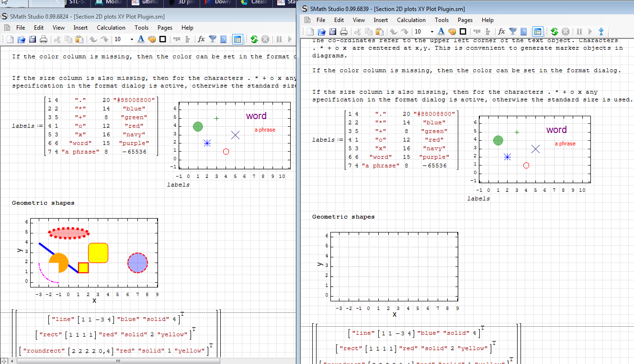Click Insert function (fx) icon in right window
634x364 pixels.
(x=501, y=32)
